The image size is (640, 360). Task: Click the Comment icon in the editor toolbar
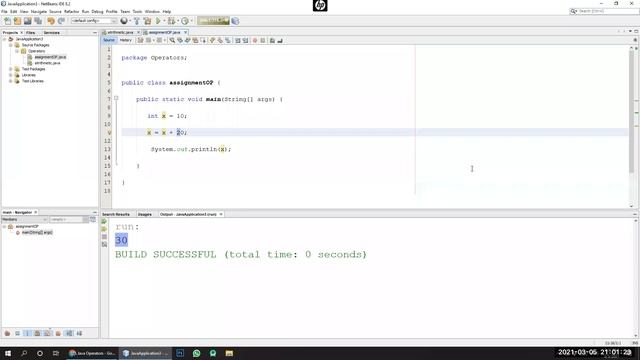click(272, 40)
